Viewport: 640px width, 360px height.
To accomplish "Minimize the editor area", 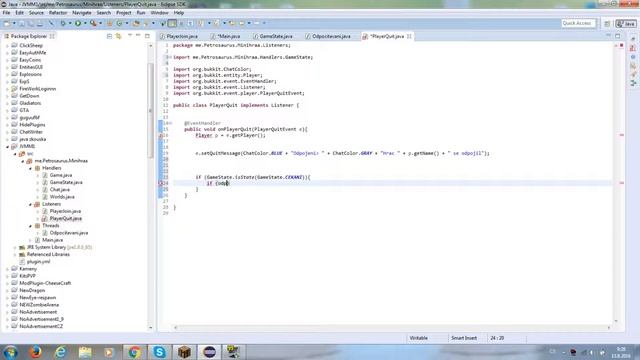I will coord(608,36).
